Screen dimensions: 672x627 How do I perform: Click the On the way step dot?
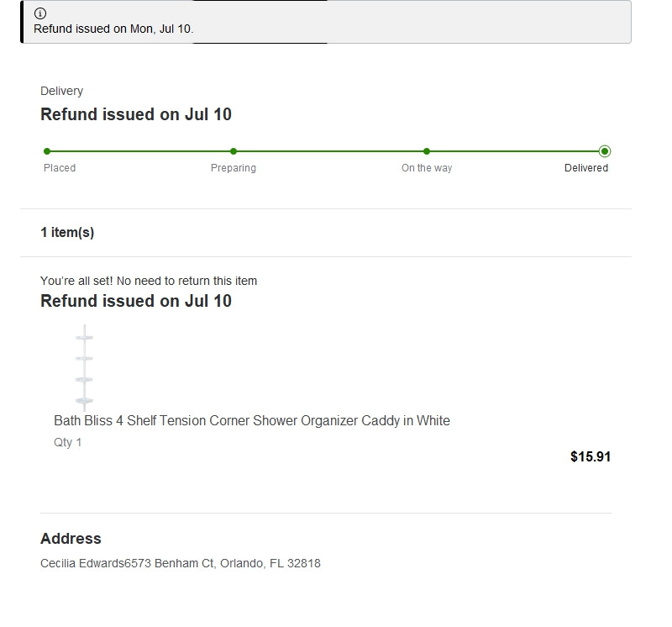(x=427, y=151)
